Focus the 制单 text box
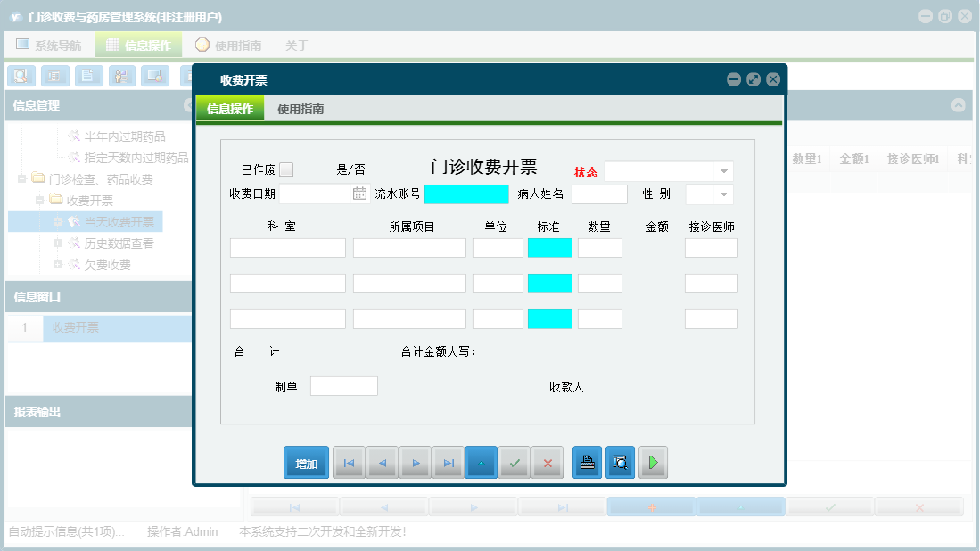This screenshot has height=551, width=980. pos(343,386)
